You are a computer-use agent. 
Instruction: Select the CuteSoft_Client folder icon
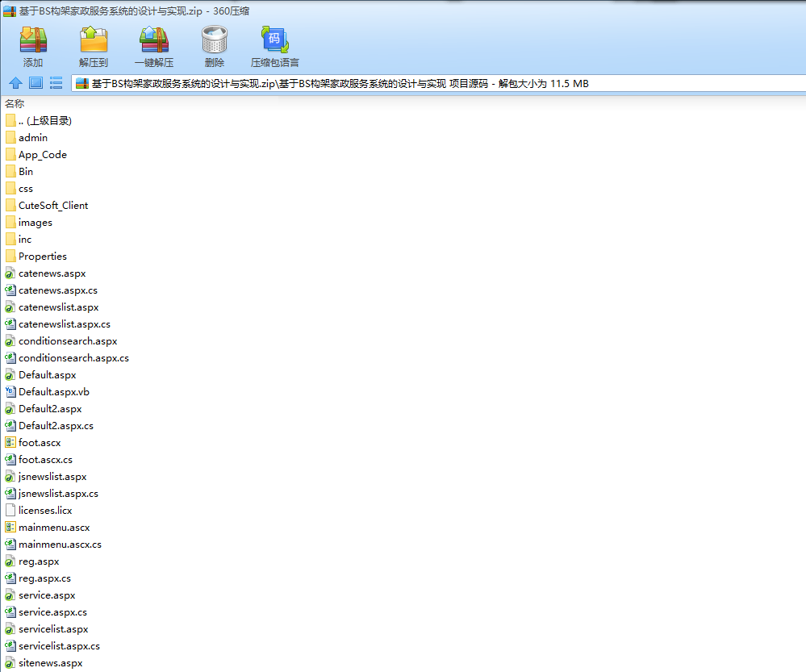pos(10,206)
